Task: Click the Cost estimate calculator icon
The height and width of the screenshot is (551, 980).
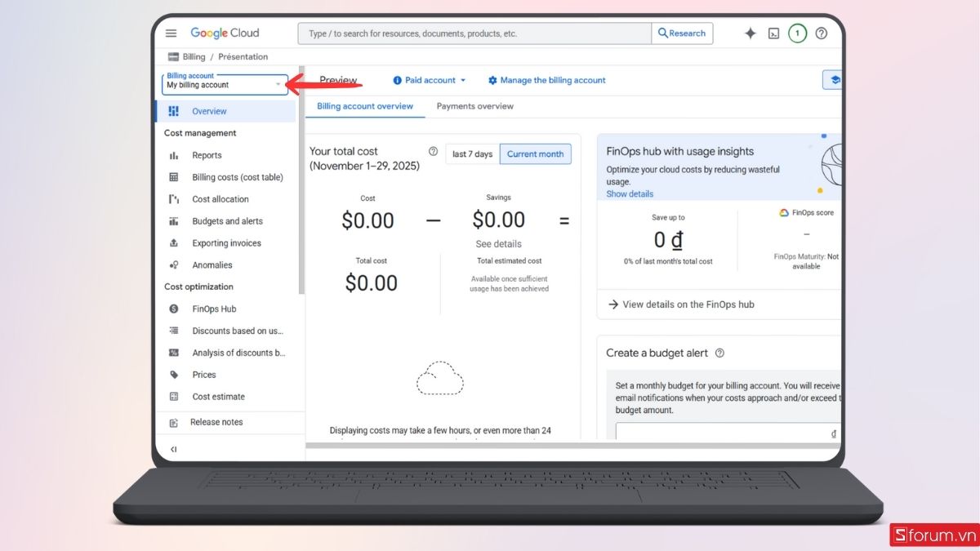Action: click(x=173, y=397)
